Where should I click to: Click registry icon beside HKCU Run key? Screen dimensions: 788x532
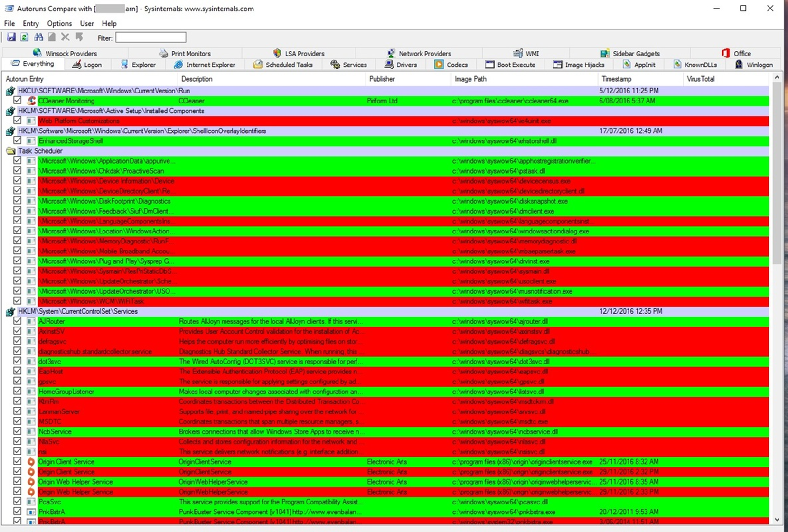10,91
